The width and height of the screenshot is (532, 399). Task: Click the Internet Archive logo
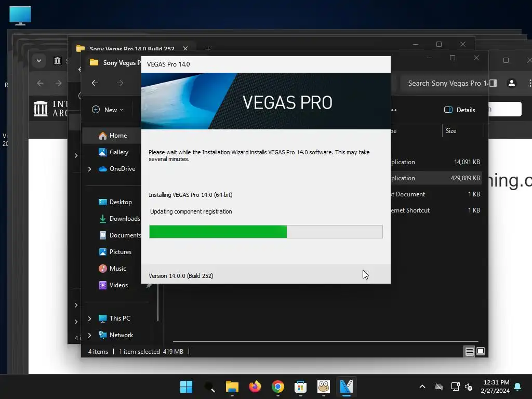point(50,109)
